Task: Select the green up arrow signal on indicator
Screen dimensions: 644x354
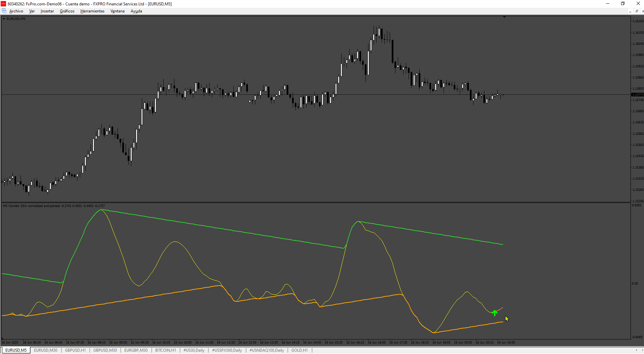Action: [494, 313]
